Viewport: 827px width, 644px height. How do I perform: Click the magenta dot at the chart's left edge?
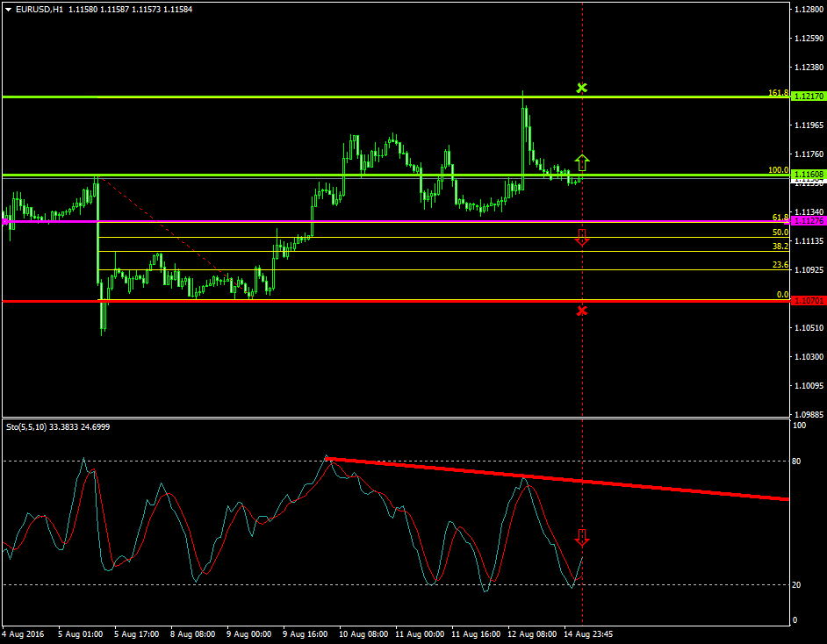tap(5, 222)
